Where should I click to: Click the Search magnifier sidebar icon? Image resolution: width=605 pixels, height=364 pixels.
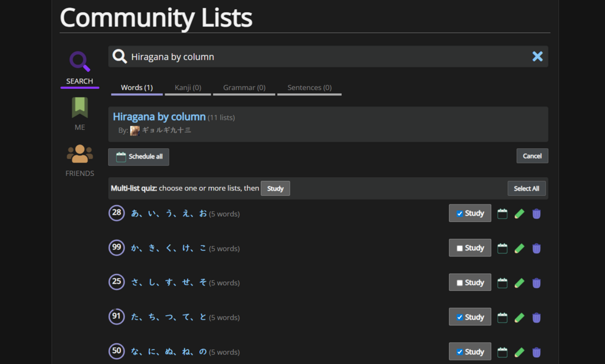click(79, 62)
